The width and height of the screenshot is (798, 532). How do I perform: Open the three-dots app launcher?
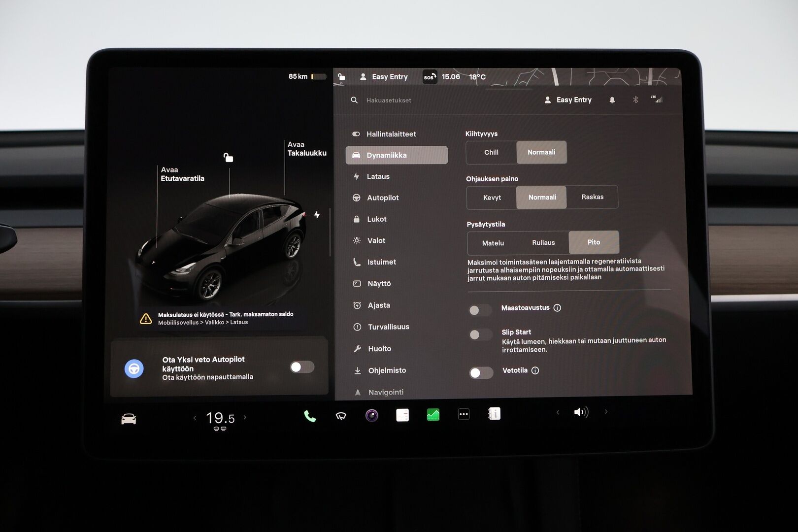tap(464, 415)
